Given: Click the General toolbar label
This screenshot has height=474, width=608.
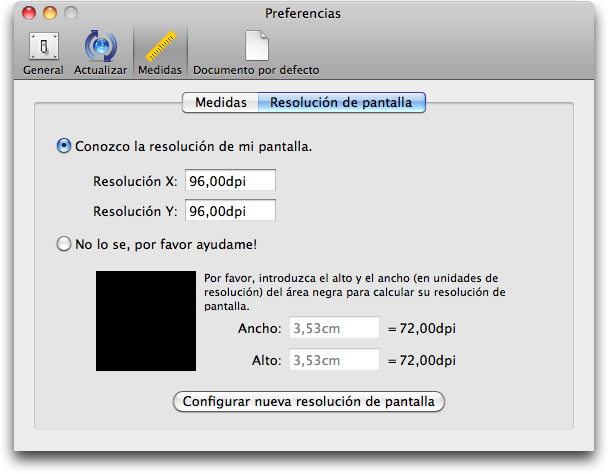Looking at the screenshot, I should click(43, 70).
